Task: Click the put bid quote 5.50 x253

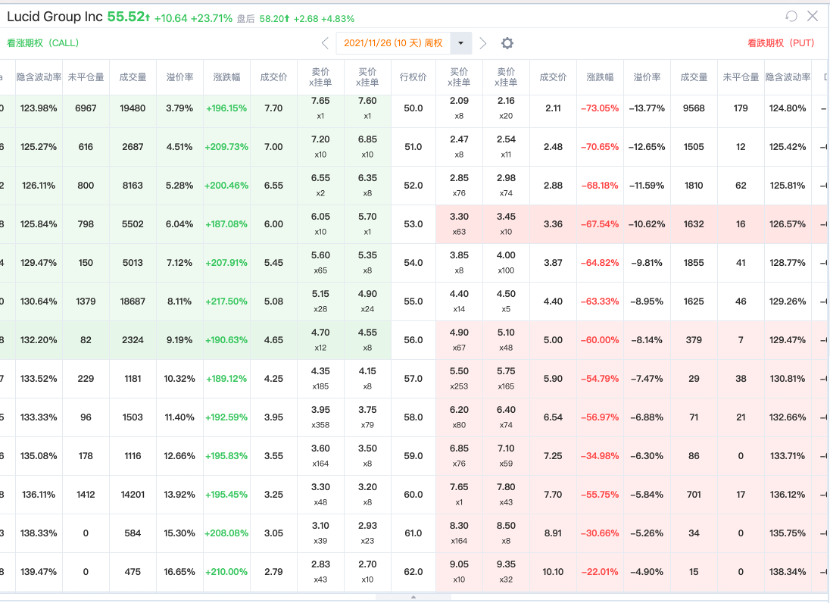Action: click(459, 379)
